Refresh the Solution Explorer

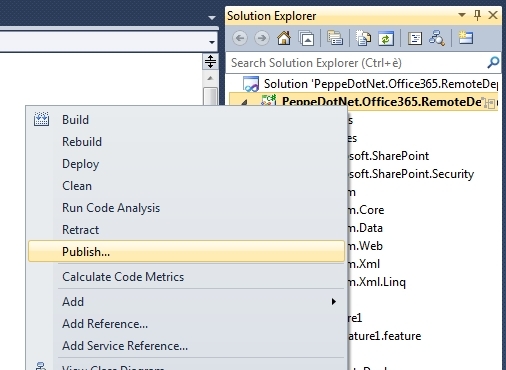pyautogui.click(x=386, y=38)
